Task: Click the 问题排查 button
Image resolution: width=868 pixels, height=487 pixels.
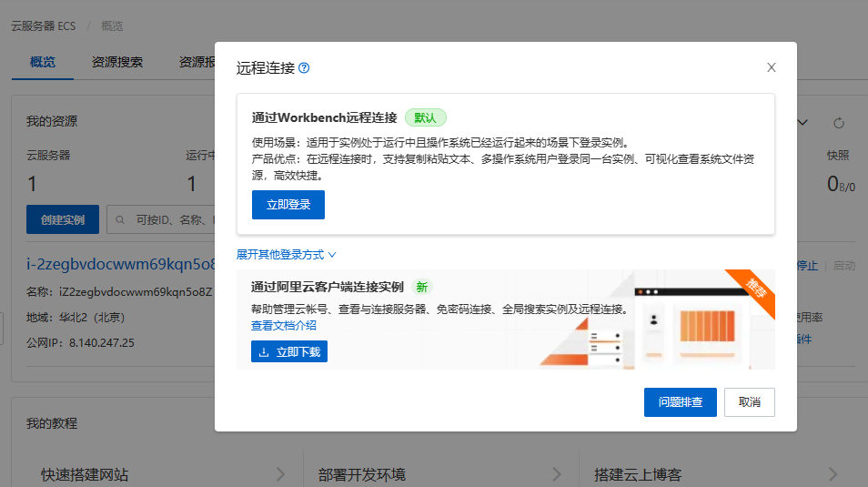Action: (680, 402)
